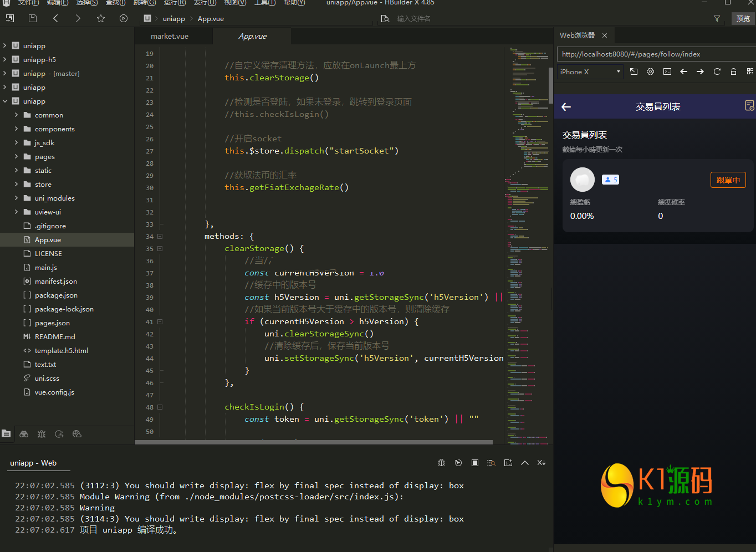The image size is (756, 552).
Task: Toggle the lock icon in browser toolbar
Action: [x=733, y=71]
